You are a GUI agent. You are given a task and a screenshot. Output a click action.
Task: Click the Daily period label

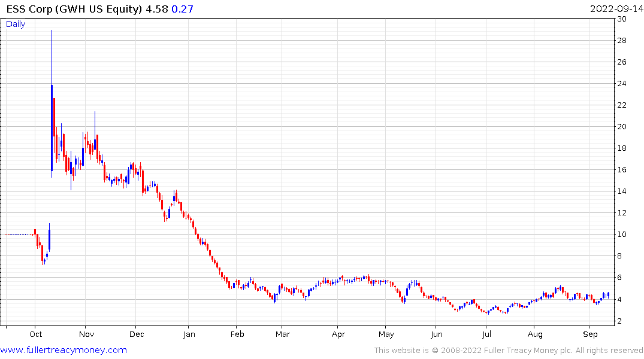(16, 24)
